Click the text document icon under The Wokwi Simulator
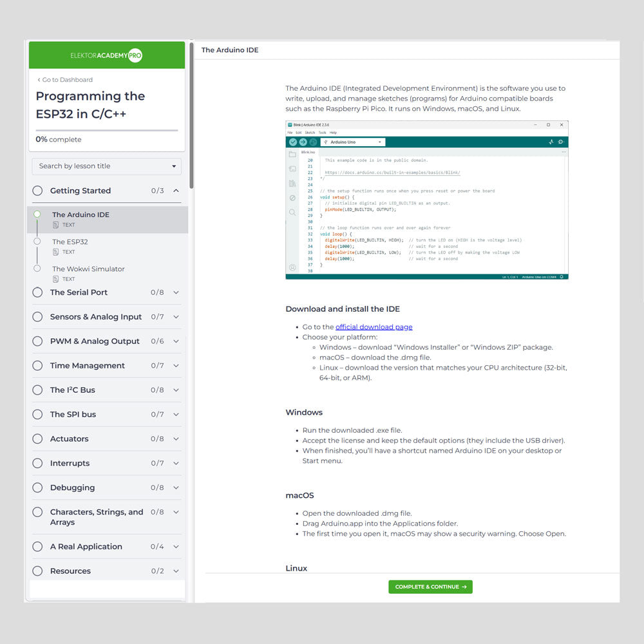The image size is (644, 644). click(56, 279)
